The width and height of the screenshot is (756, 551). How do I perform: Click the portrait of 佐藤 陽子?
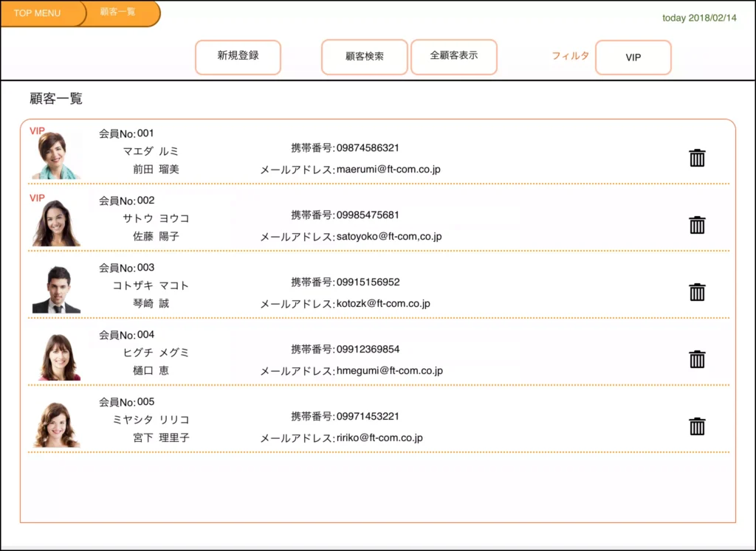tap(56, 223)
